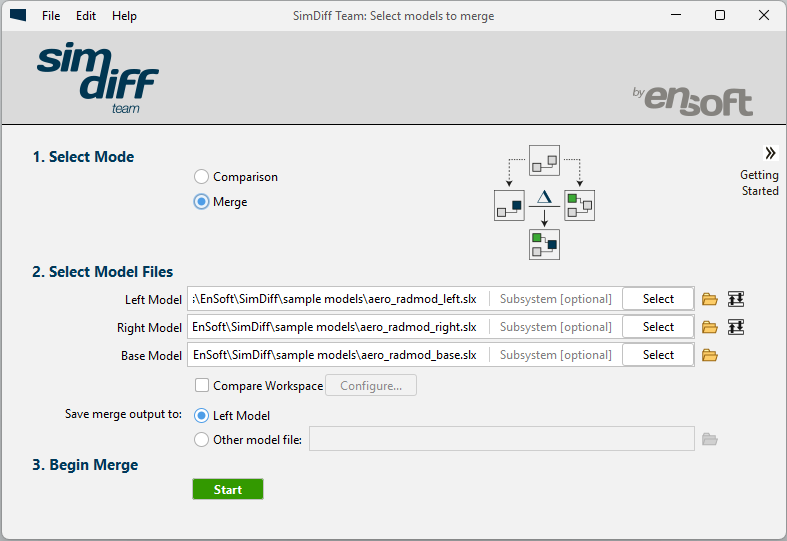The width and height of the screenshot is (787, 541).
Task: Click the swap icon beside Right Model
Action: point(736,327)
